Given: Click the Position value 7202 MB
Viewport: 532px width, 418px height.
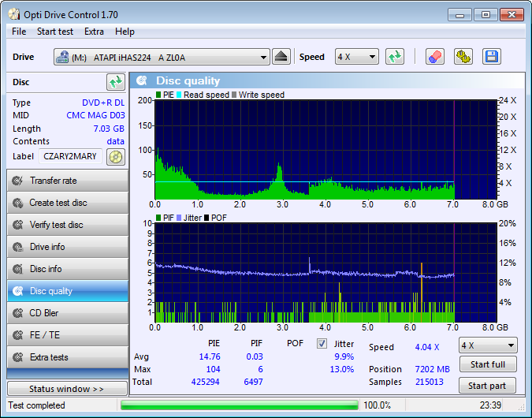Looking at the screenshot, I should [x=432, y=369].
